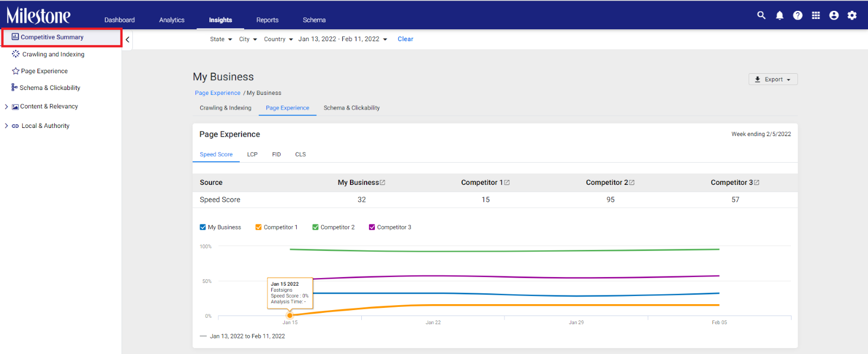Open notifications bell icon
The width and height of the screenshot is (868, 354).
point(780,15)
